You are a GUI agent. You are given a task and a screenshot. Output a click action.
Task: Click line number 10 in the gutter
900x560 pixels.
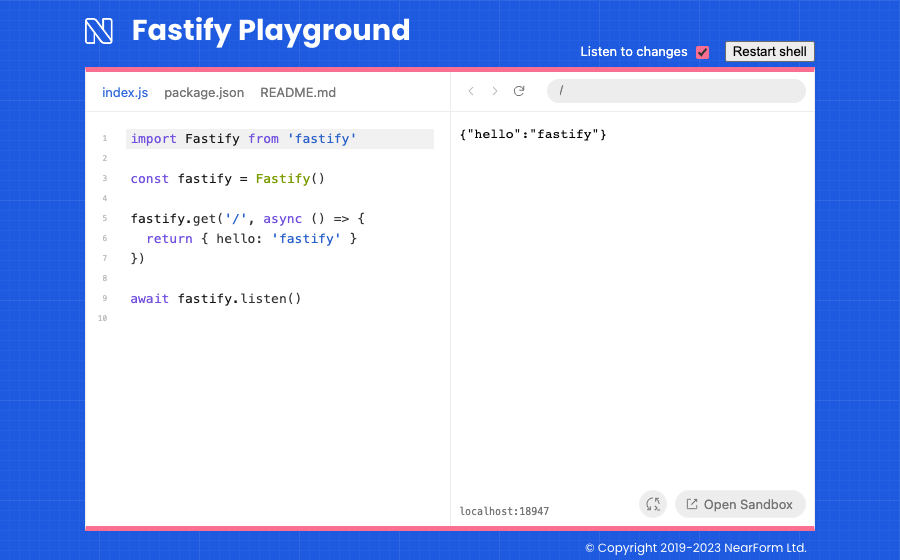point(102,318)
